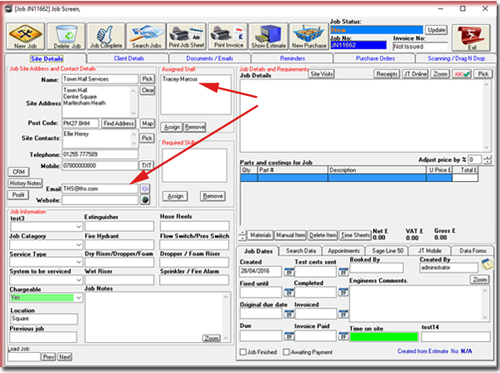Mark job with Job Complete thumbs-up icon

(106, 36)
